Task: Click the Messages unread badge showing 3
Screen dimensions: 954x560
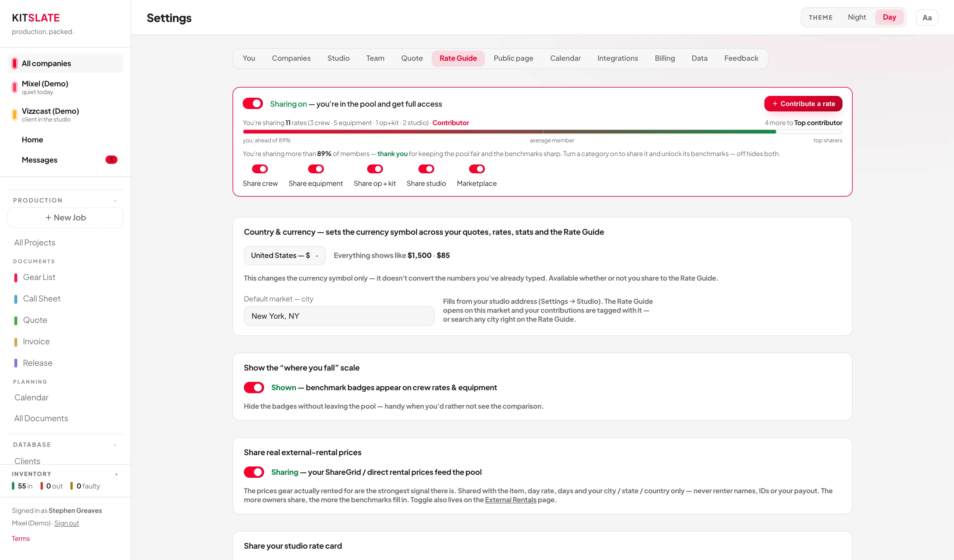Action: pos(111,160)
